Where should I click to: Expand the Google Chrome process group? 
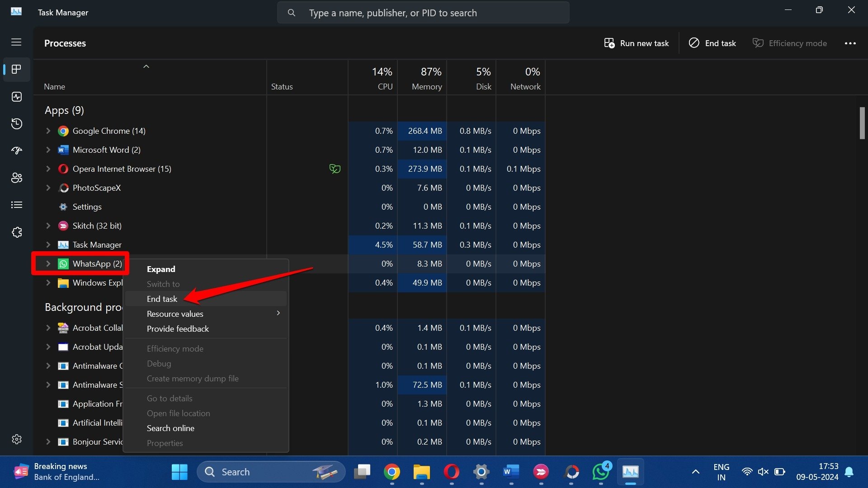pos(47,131)
